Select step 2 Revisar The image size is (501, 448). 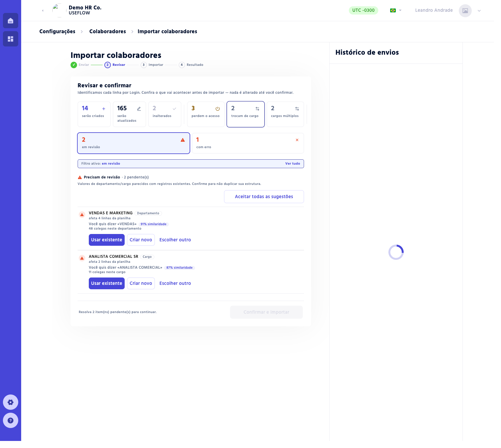pos(115,65)
